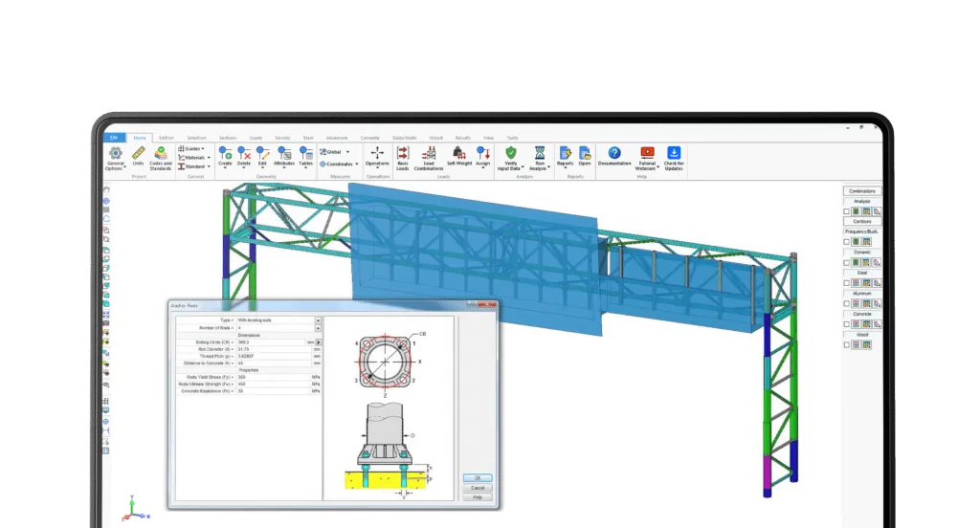Screen dimensions: 980x528
Task: Switch to the Results tab
Action: click(x=462, y=138)
